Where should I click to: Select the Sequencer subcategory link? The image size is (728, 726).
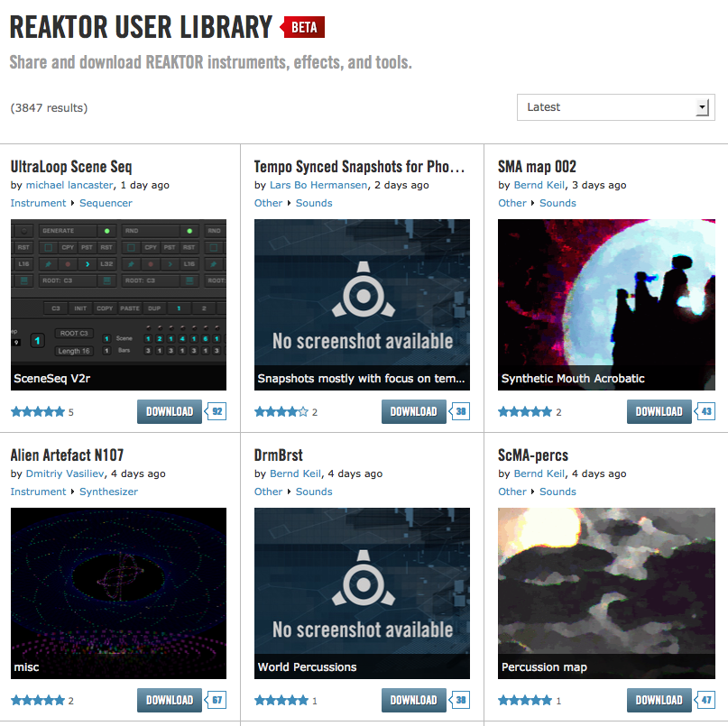pyautogui.click(x=106, y=203)
